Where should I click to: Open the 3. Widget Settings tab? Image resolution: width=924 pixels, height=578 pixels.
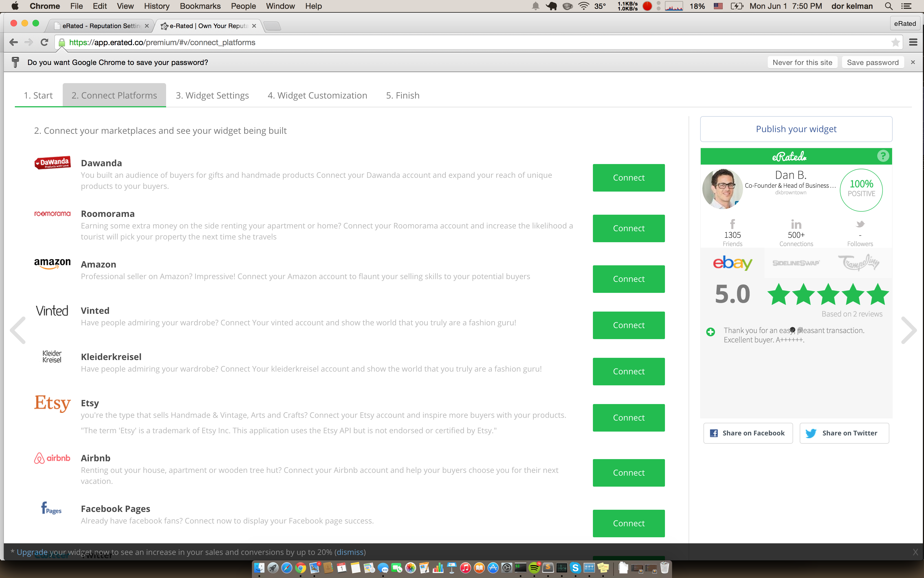coord(212,95)
